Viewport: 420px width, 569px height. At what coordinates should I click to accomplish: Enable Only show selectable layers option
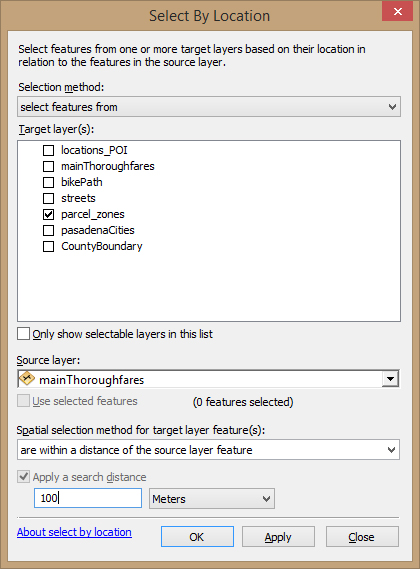coord(24,334)
